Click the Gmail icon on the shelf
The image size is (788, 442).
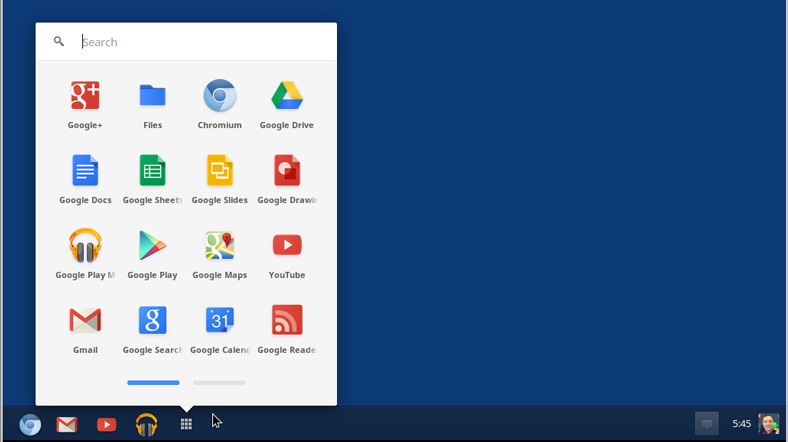tap(67, 424)
